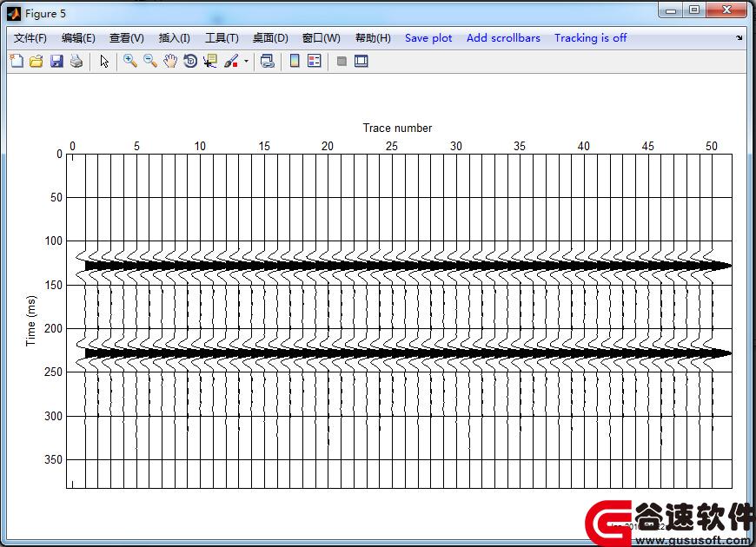This screenshot has height=547, width=756.
Task: Expand the Brush color dropdown arrow
Action: (246, 61)
